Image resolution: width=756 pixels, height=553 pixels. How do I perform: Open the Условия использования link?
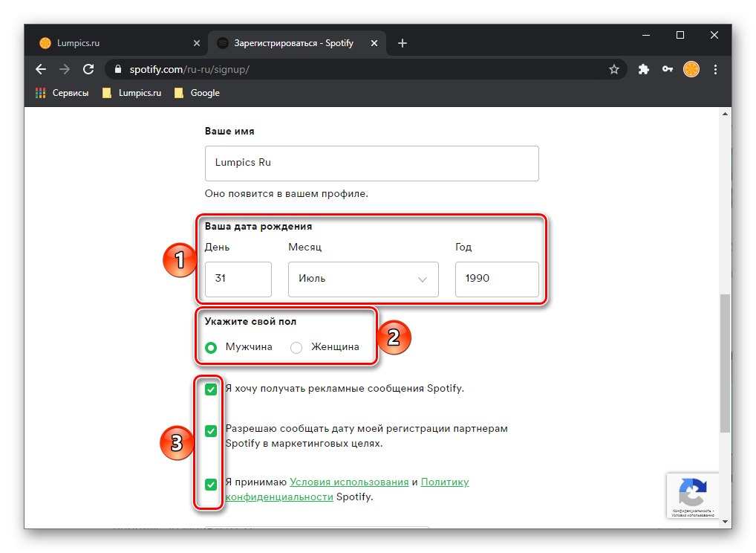[349, 482]
